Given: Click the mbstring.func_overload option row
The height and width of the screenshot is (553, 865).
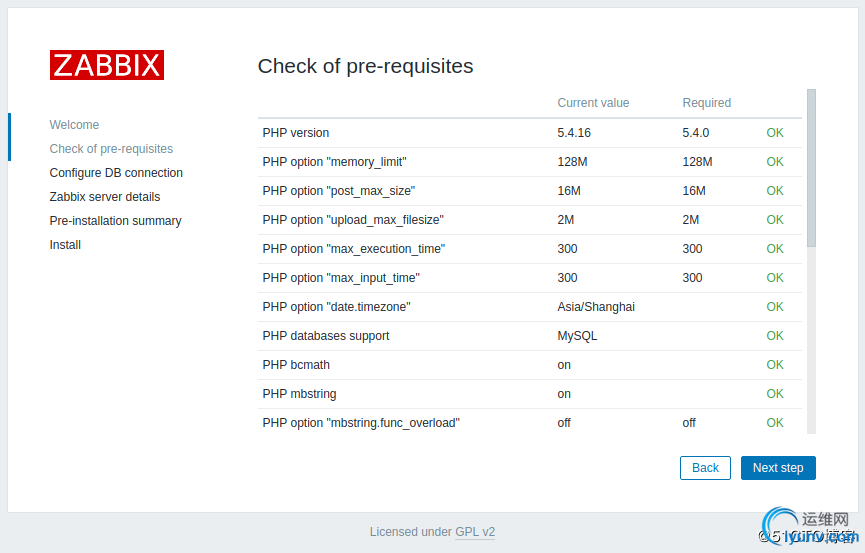Looking at the screenshot, I should point(530,423).
